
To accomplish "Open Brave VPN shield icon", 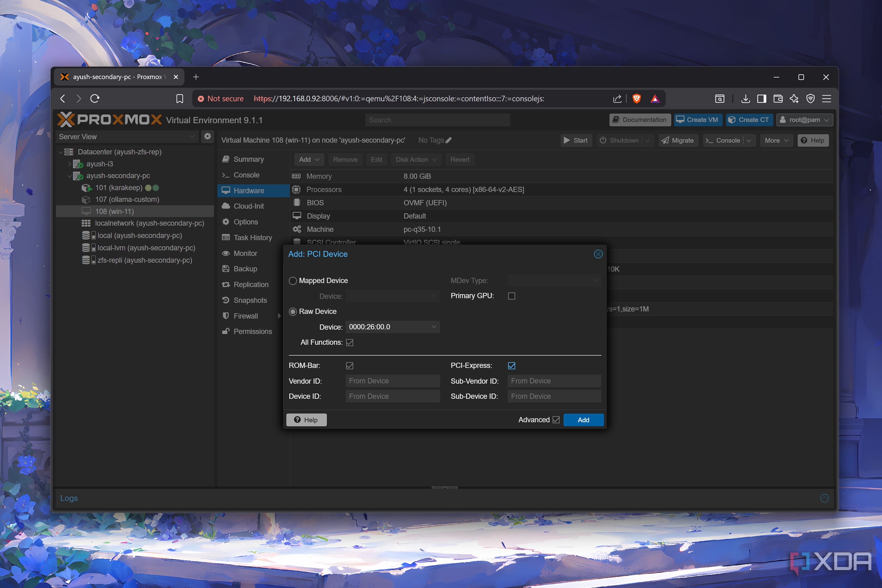I will (x=810, y=98).
